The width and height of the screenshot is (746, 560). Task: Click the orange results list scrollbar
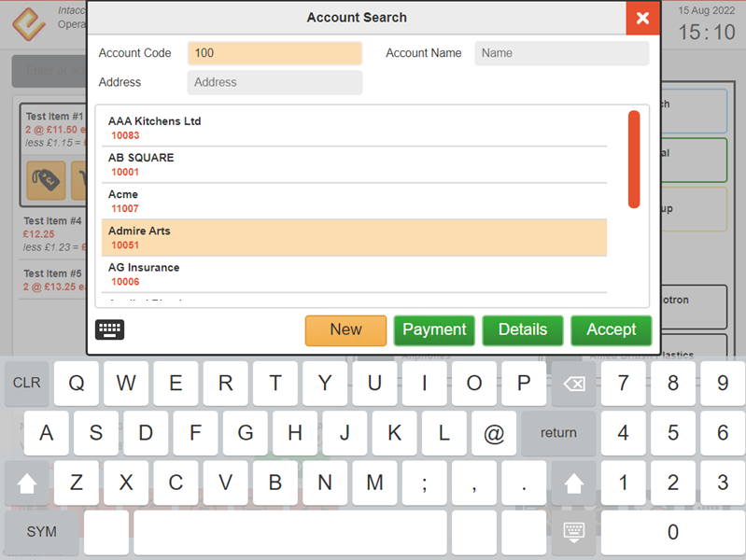click(x=634, y=160)
